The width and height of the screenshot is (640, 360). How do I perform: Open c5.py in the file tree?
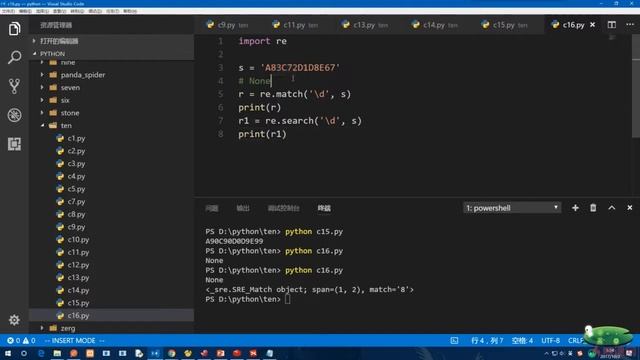[112, 189]
